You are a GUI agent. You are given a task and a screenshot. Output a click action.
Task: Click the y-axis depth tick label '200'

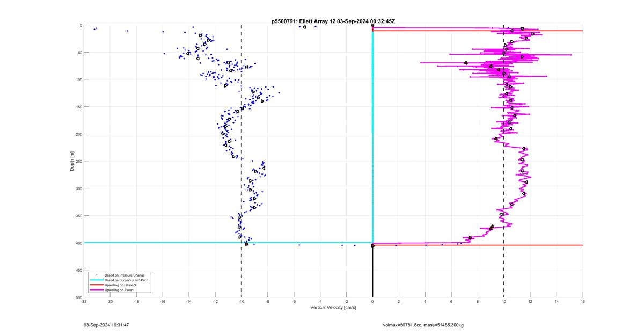78,134
